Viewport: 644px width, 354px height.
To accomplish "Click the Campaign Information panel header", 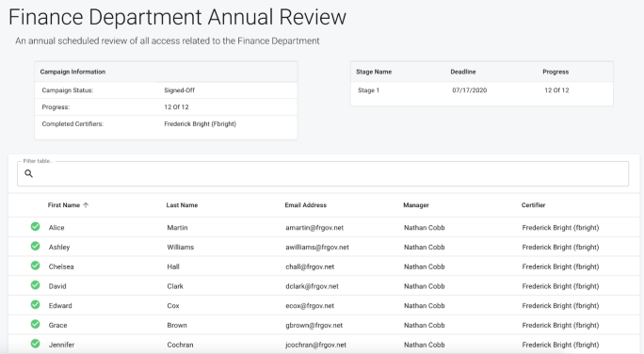I will tap(166, 72).
